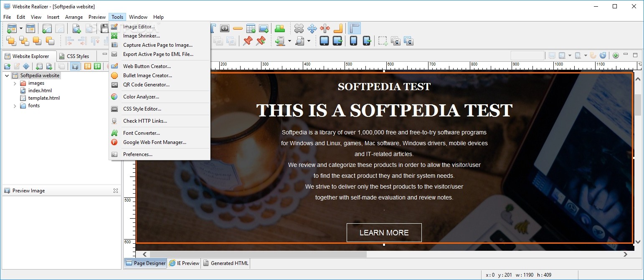Click the phone view icon
Screen dimensions: 644x280
point(353,41)
